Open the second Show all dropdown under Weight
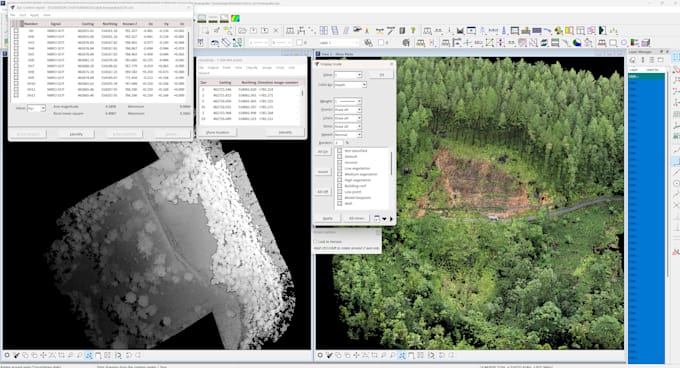The height and width of the screenshot is (368, 680). pos(348,118)
